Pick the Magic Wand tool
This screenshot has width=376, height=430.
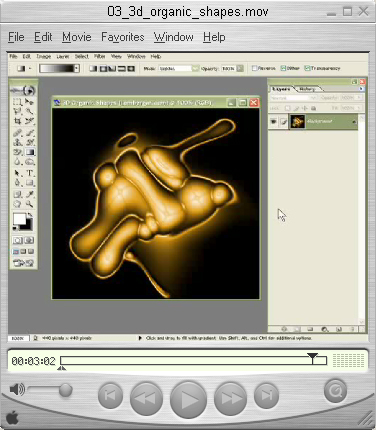coord(30,112)
